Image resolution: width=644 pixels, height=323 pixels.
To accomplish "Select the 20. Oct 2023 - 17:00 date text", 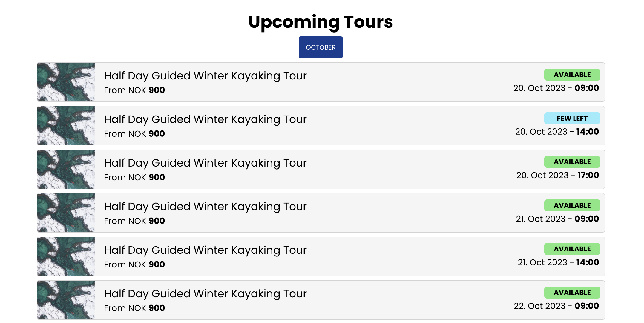I will click(x=557, y=175).
